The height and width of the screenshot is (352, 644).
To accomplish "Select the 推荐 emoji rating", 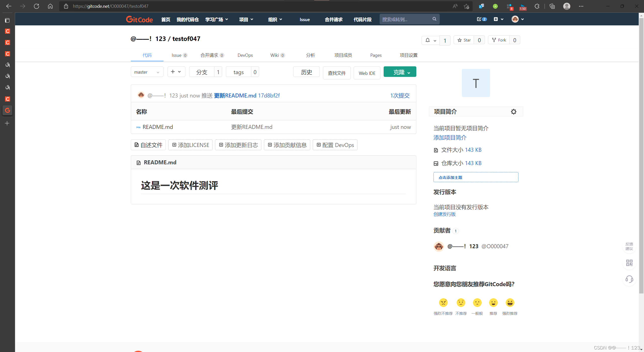I will click(493, 303).
